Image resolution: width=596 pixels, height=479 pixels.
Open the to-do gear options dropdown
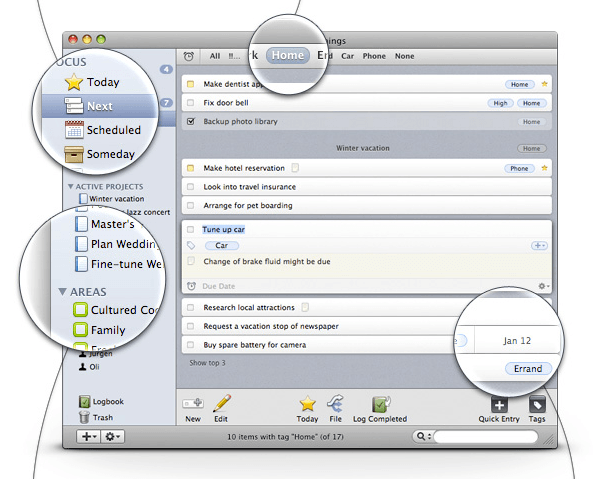[x=544, y=286]
